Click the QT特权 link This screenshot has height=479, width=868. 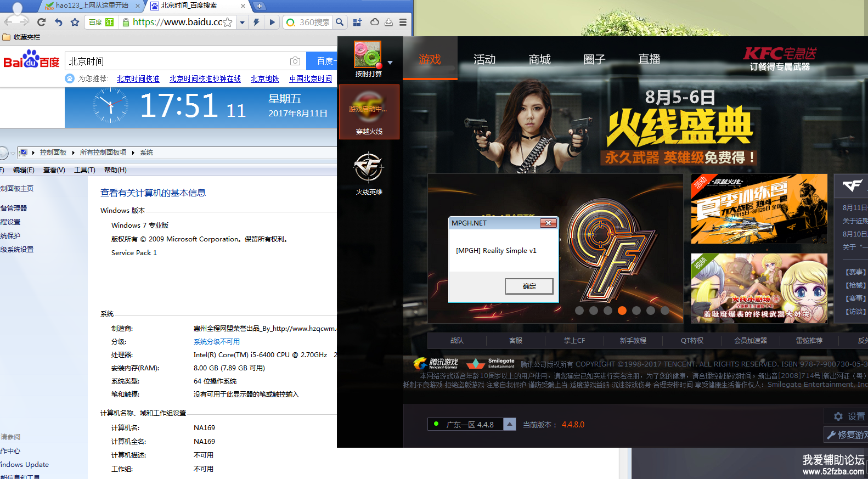coord(692,341)
